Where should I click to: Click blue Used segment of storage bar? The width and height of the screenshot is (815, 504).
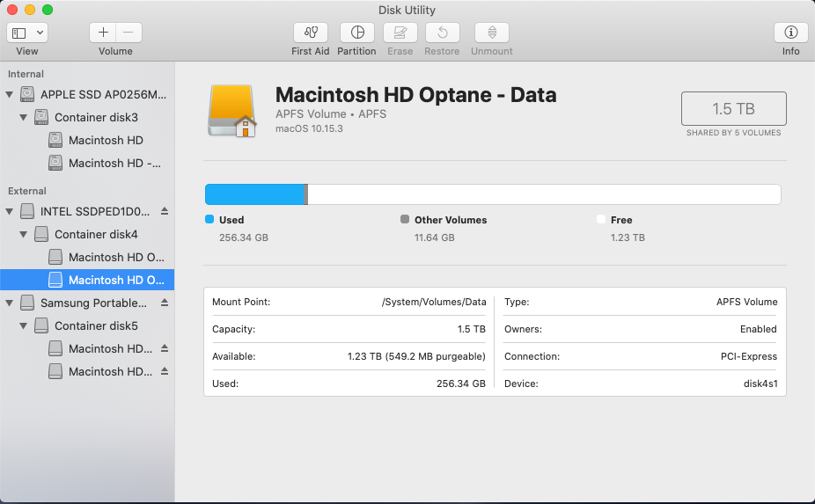pos(254,194)
